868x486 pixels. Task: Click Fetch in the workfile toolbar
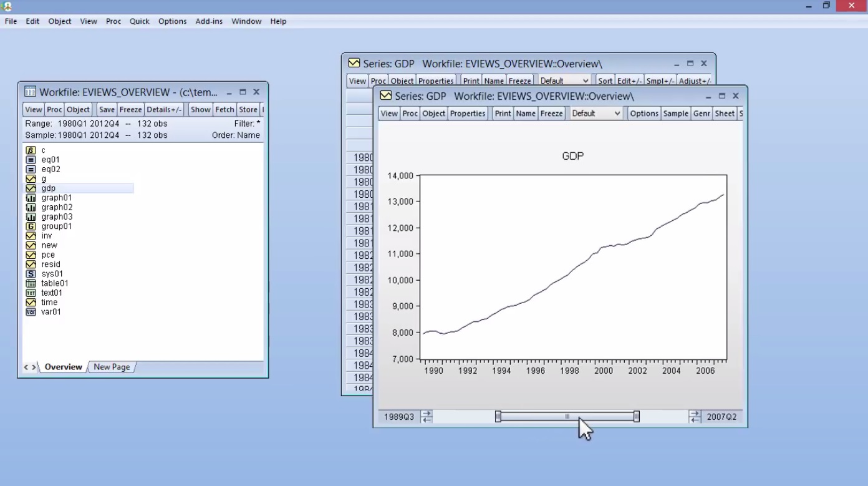pyautogui.click(x=224, y=110)
